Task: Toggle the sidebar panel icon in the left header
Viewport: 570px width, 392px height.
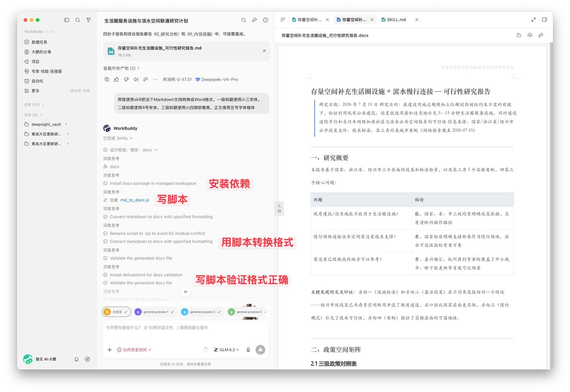Action: click(66, 20)
